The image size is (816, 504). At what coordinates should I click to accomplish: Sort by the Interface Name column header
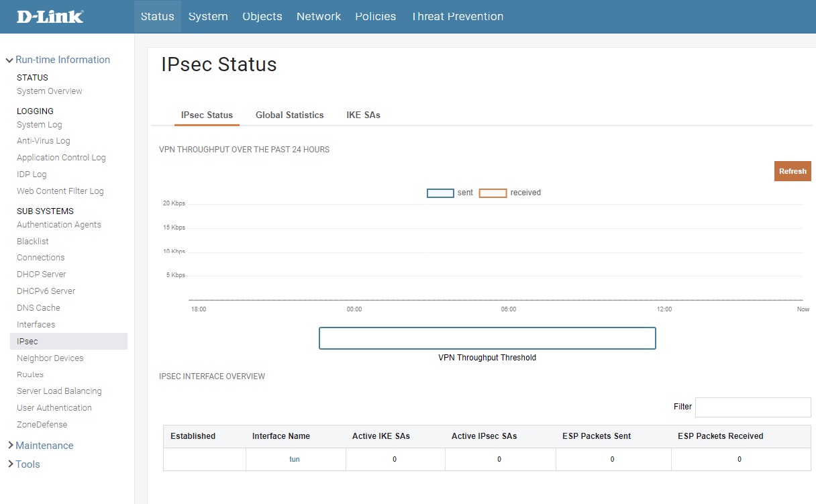[281, 436]
